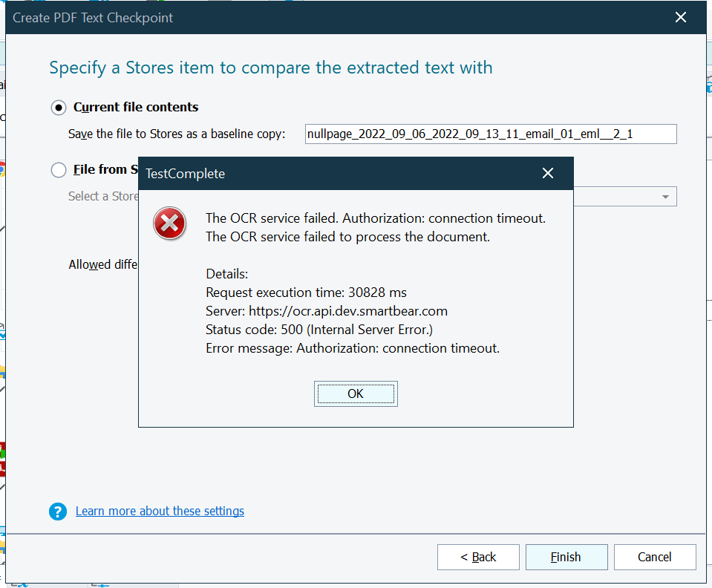Image resolution: width=712 pixels, height=588 pixels.
Task: Select the "File from Stores" radio button
Action: pos(59,169)
